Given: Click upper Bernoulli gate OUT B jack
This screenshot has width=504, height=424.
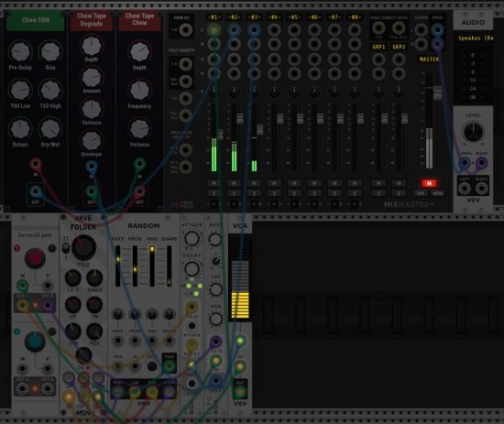Looking at the screenshot, I should (x=48, y=305).
